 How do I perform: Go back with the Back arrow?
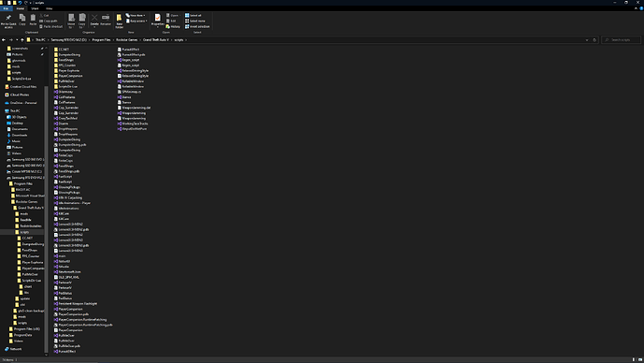pos(4,40)
